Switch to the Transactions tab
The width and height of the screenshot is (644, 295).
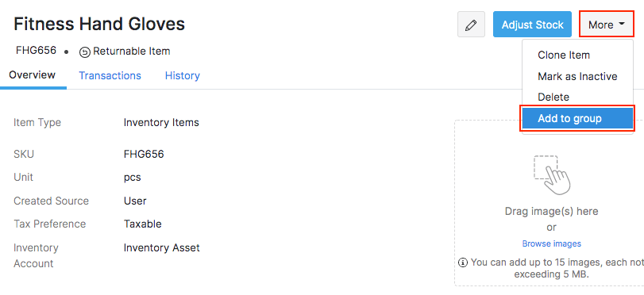tap(110, 75)
